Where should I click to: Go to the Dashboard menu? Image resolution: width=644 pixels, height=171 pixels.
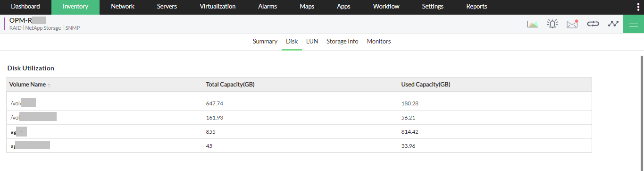point(25,7)
